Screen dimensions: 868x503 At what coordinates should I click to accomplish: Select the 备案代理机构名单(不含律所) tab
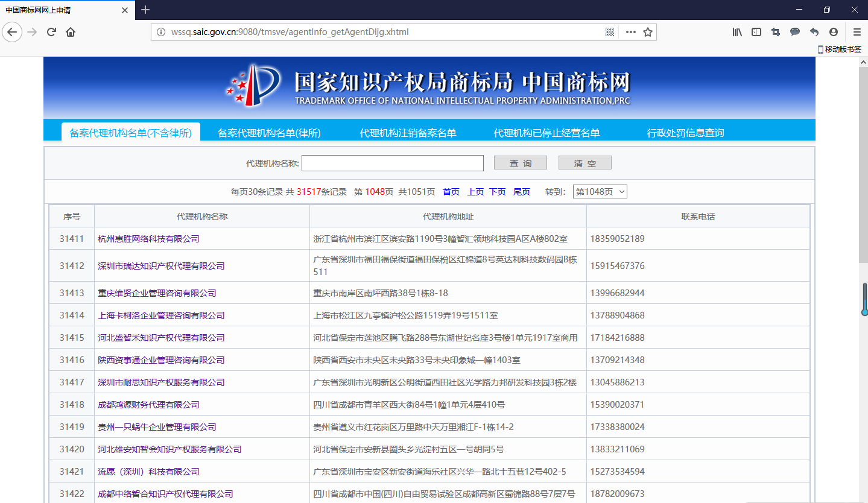coord(131,133)
